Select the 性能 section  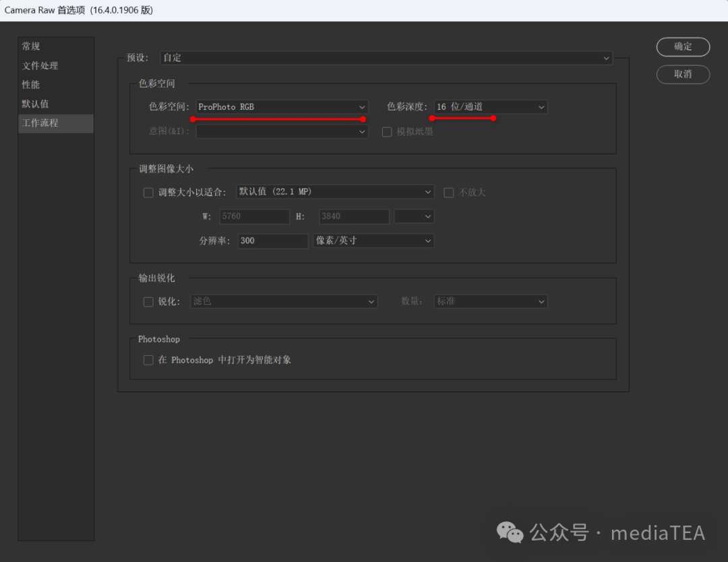tap(56, 84)
